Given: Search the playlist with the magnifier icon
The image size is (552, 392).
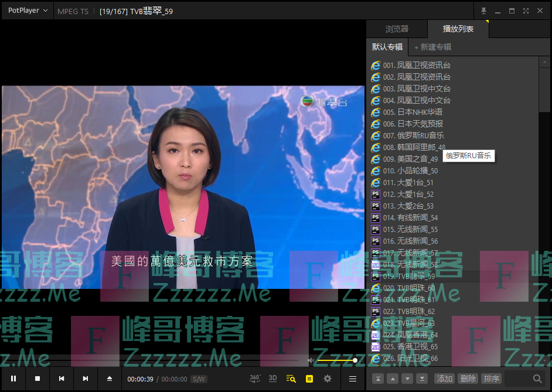Looking at the screenshot, I should (537, 379).
